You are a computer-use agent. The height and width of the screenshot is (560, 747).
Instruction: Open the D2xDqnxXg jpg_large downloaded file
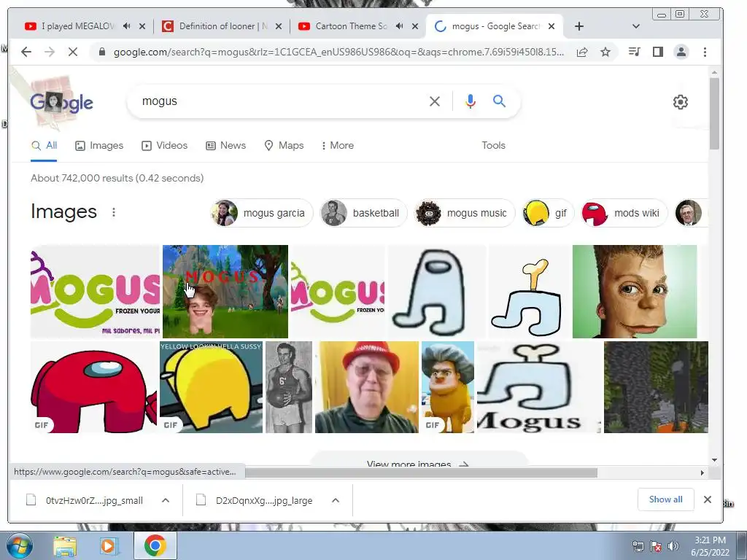(x=256, y=500)
